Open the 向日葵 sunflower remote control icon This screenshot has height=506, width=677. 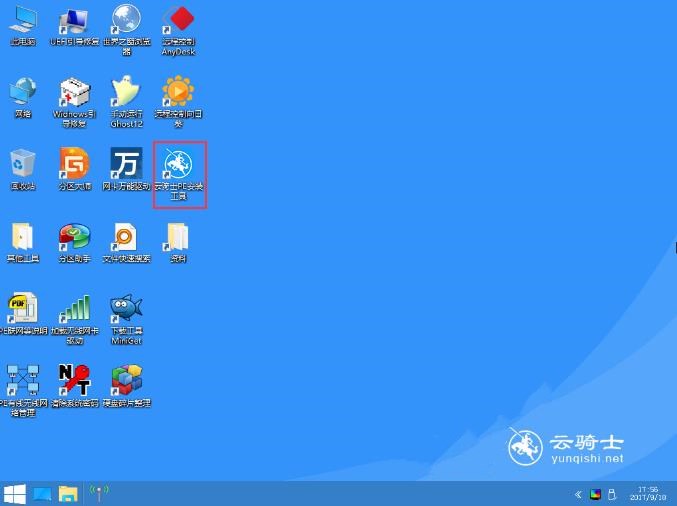click(178, 102)
